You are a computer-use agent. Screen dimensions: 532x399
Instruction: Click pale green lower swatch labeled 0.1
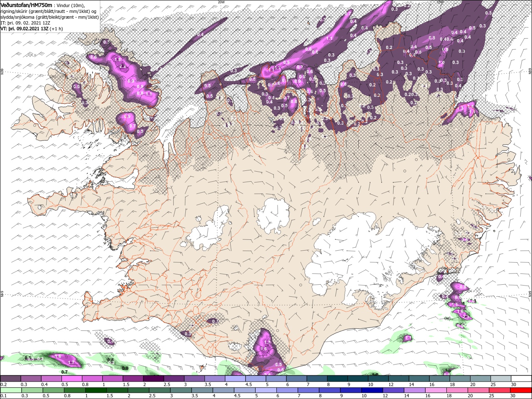click(10, 390)
